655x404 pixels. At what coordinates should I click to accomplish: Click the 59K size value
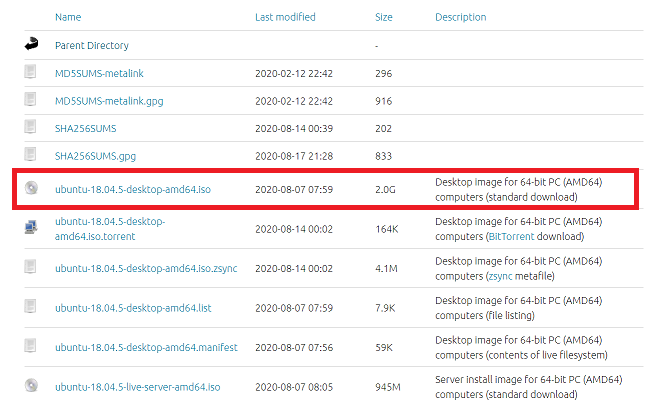pyautogui.click(x=384, y=348)
